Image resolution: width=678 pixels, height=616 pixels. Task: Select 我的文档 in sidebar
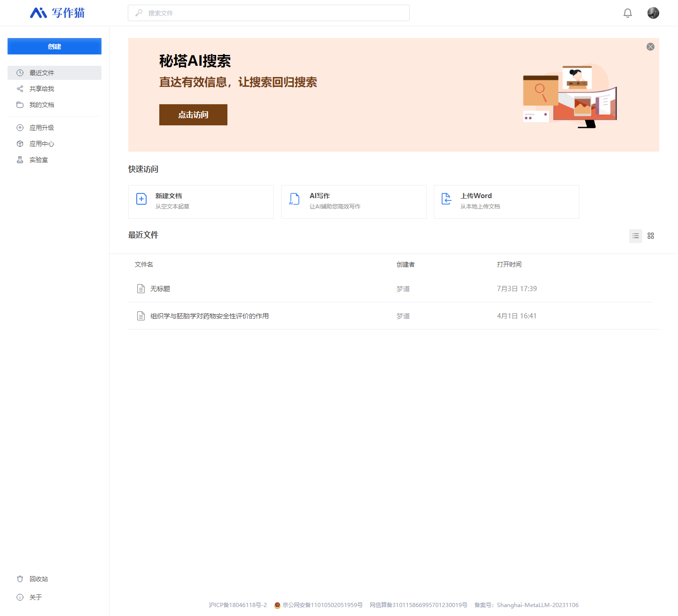(55, 105)
